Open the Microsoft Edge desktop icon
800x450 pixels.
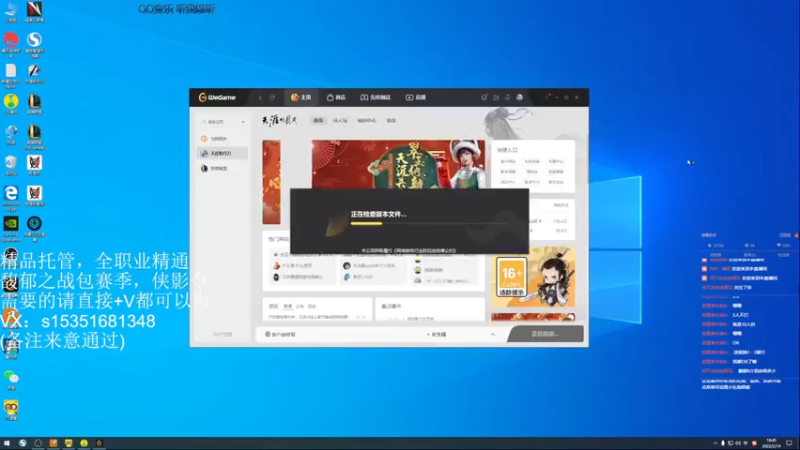click(11, 198)
